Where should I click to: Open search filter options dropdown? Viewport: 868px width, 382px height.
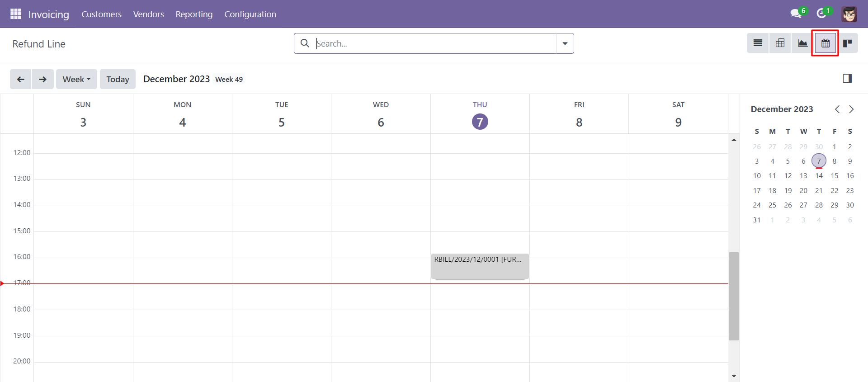click(565, 43)
